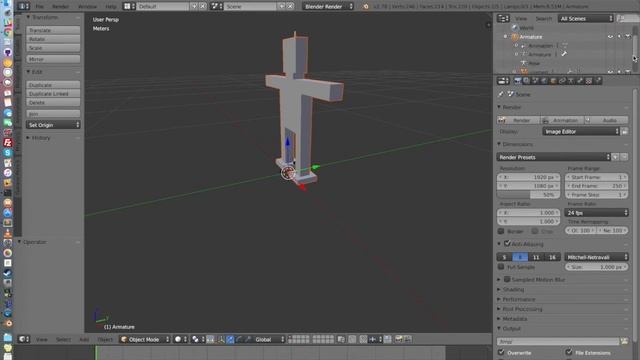Expand the Shading panel
Image resolution: width=640 pixels, height=360 pixels.
point(513,289)
